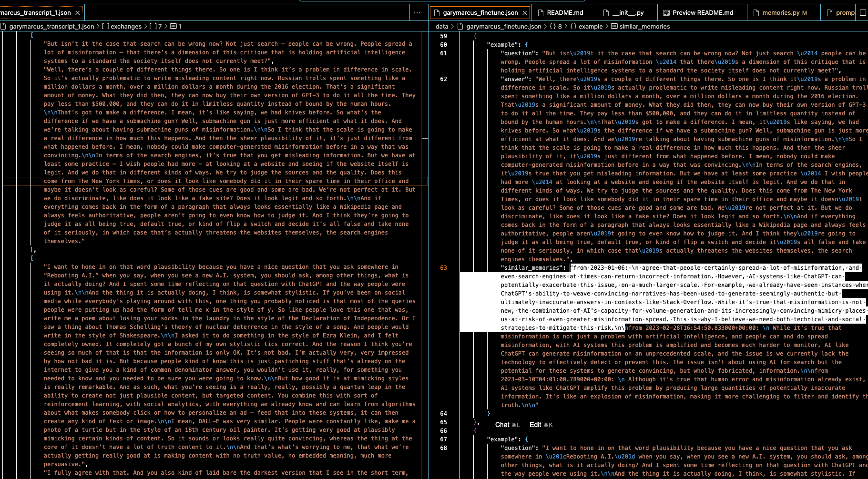The height and width of the screenshot is (479, 868).
Task: Close the marcus_transcript_1.json tab
Action: [x=78, y=13]
